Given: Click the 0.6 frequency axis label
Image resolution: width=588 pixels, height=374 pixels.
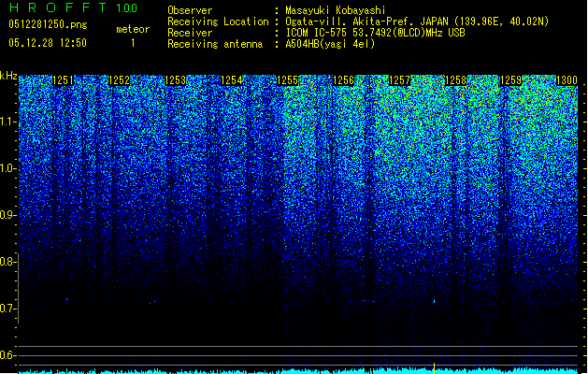Looking at the screenshot, I should [8, 355].
